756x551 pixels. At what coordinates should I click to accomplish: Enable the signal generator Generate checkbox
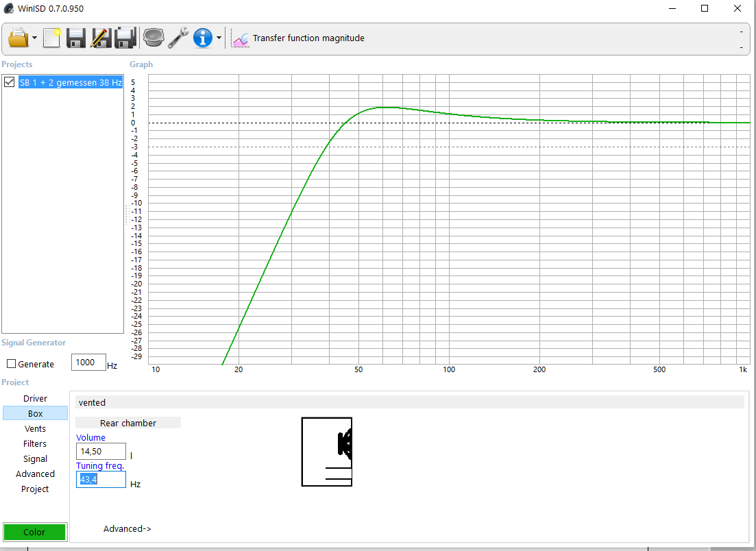pyautogui.click(x=12, y=363)
